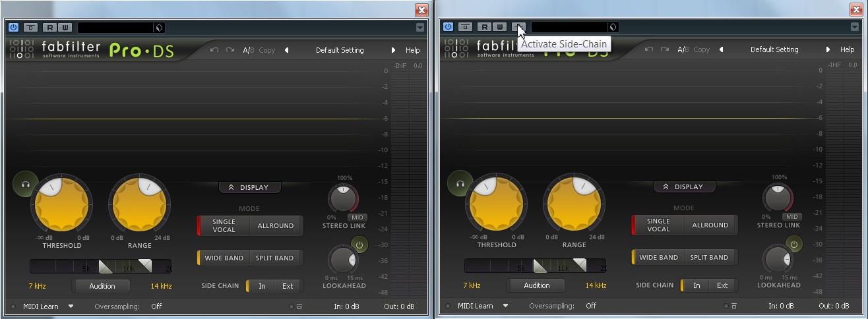The image size is (868, 319).
Task: Open MIDI Learn dropdown arrow in left window
Action: tap(71, 306)
